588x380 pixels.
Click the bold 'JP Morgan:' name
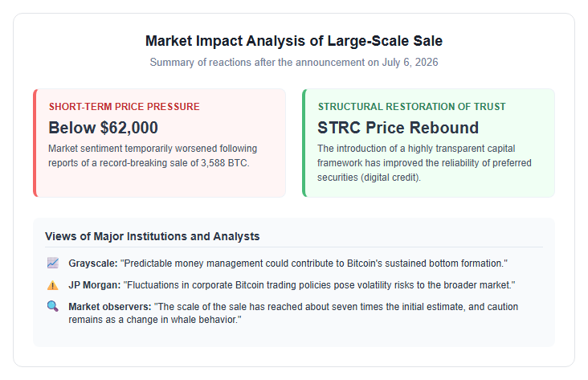(x=95, y=285)
